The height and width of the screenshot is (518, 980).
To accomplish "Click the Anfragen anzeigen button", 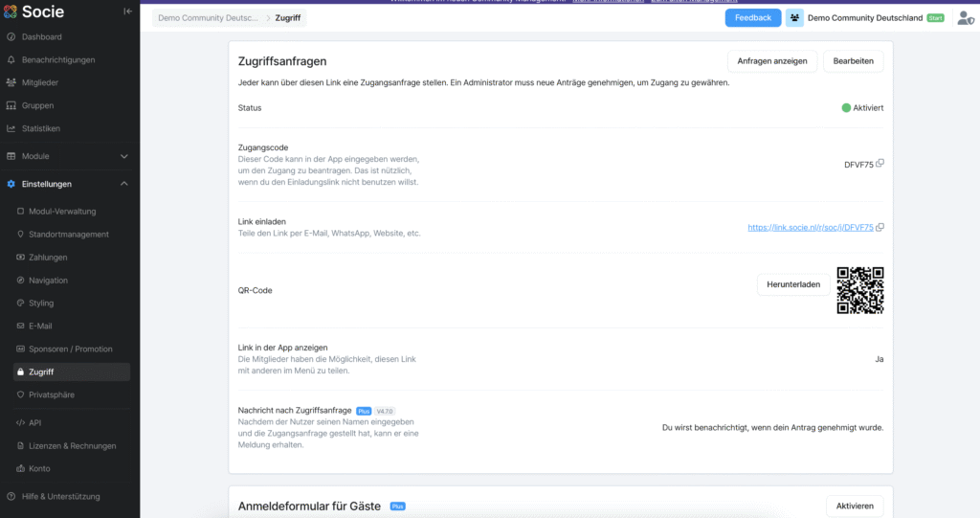I will pos(772,61).
